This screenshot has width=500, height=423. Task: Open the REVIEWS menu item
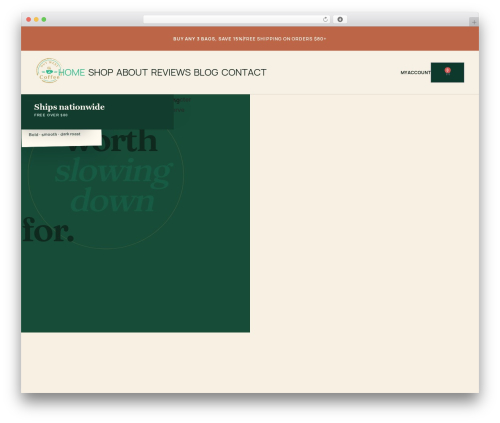[x=171, y=72]
